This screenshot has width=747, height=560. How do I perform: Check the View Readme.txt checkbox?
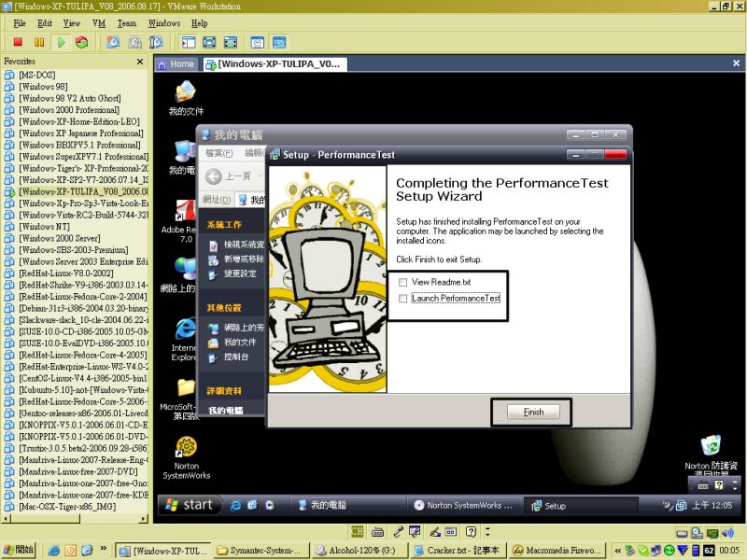tap(403, 283)
